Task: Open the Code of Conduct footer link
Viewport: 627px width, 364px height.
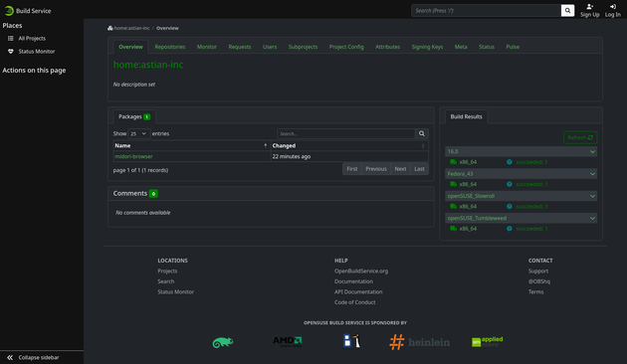Action: coord(354,302)
